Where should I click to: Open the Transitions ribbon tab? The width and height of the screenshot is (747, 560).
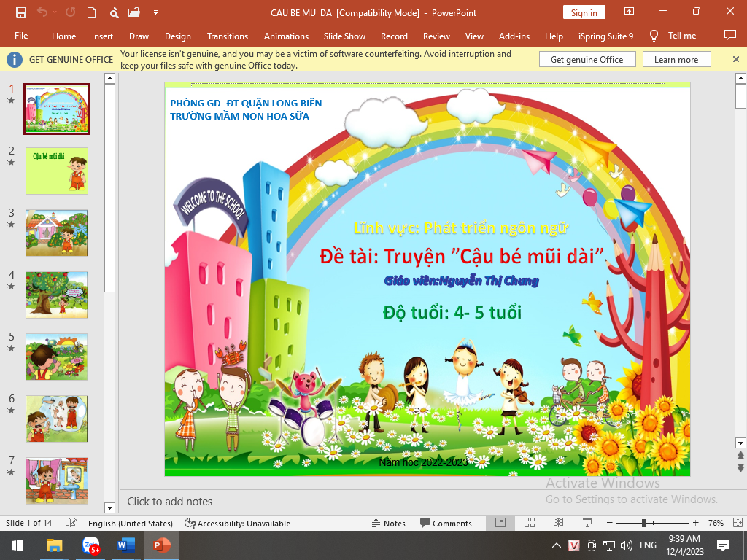coord(227,36)
